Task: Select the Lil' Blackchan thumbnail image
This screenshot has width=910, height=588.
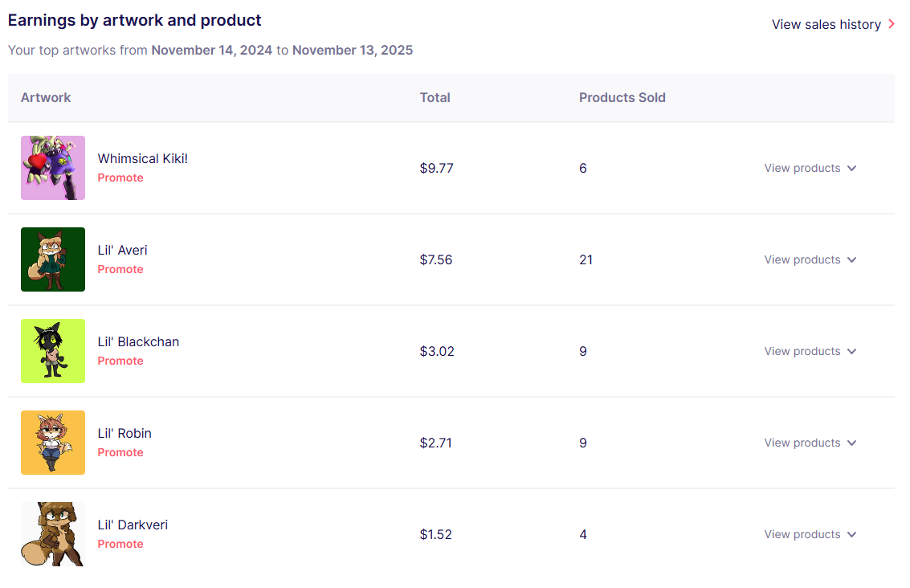Action: tap(53, 351)
